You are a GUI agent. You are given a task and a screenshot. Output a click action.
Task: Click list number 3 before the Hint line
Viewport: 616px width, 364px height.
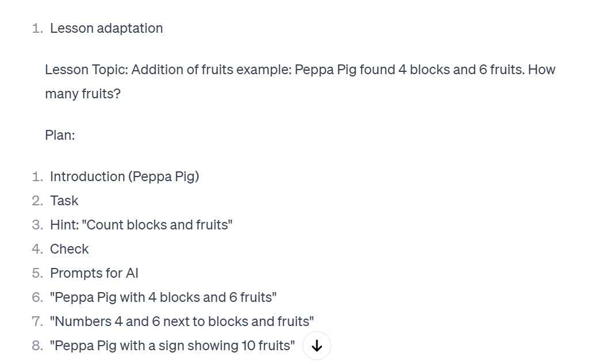(x=37, y=225)
